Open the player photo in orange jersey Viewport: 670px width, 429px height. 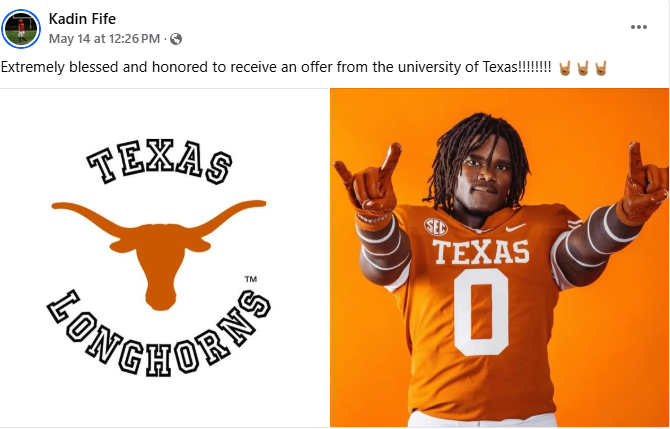(x=500, y=258)
